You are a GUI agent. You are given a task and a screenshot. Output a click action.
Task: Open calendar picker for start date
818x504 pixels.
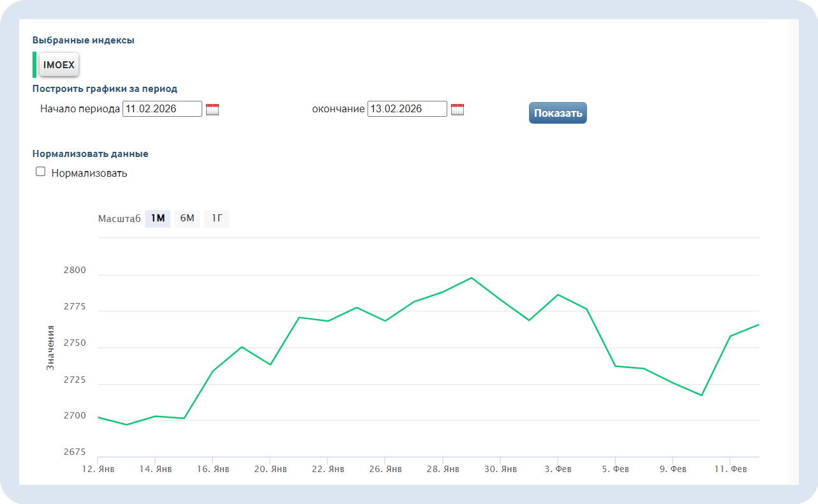click(212, 109)
